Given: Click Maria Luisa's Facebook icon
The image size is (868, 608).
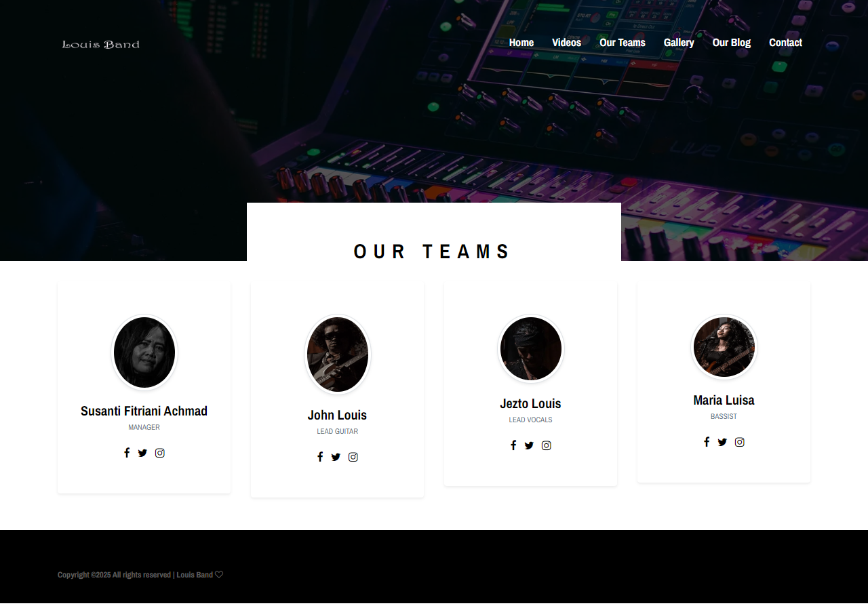Looking at the screenshot, I should [x=707, y=442].
